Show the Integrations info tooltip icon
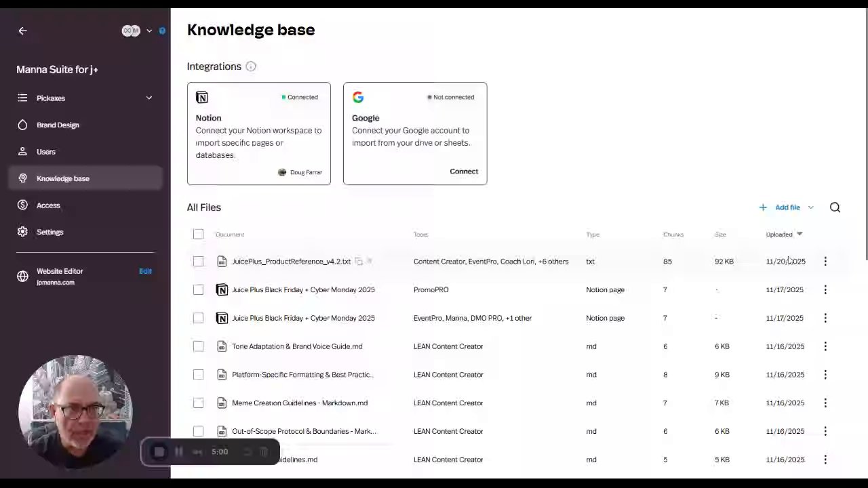 tap(251, 66)
